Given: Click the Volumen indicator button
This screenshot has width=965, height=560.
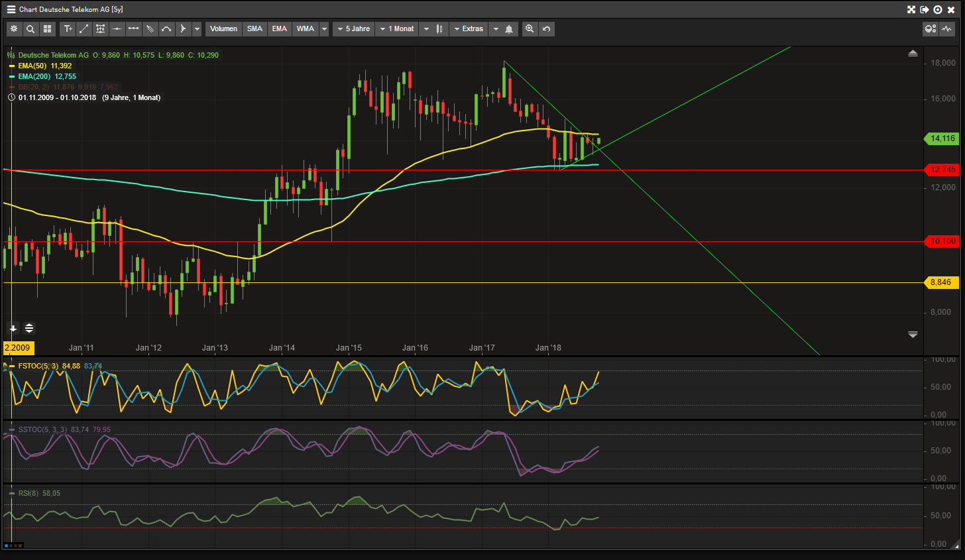Looking at the screenshot, I should [x=223, y=29].
